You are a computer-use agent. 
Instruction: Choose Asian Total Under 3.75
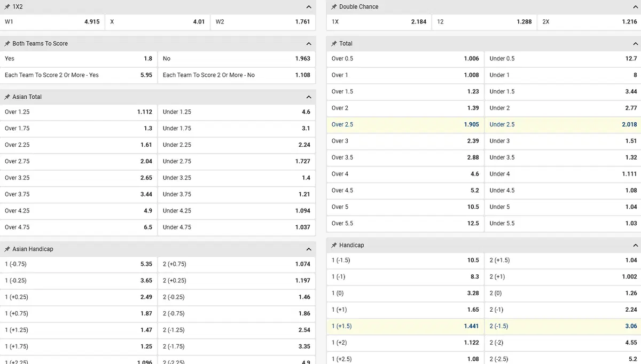point(237,195)
